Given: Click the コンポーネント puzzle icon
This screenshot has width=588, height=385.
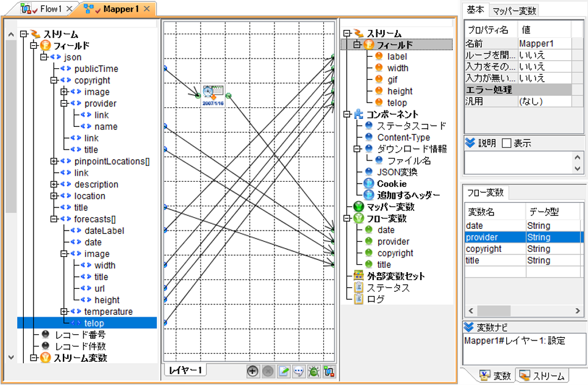Looking at the screenshot, I should [x=359, y=114].
